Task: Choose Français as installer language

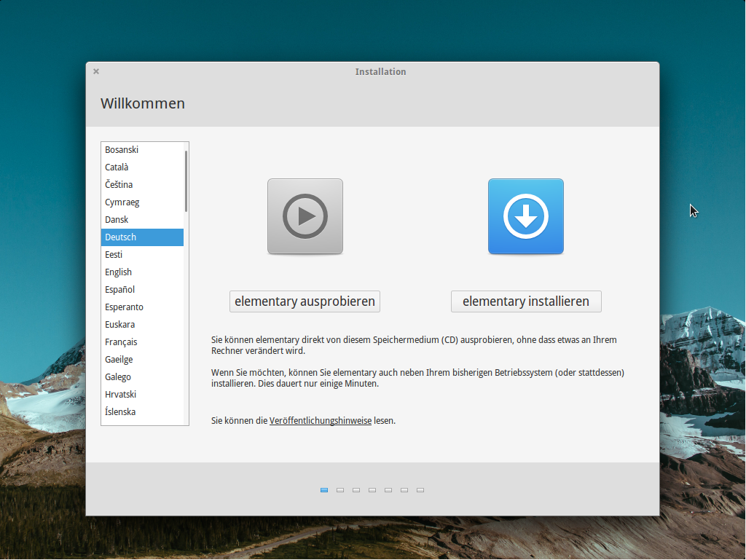Action: point(121,342)
